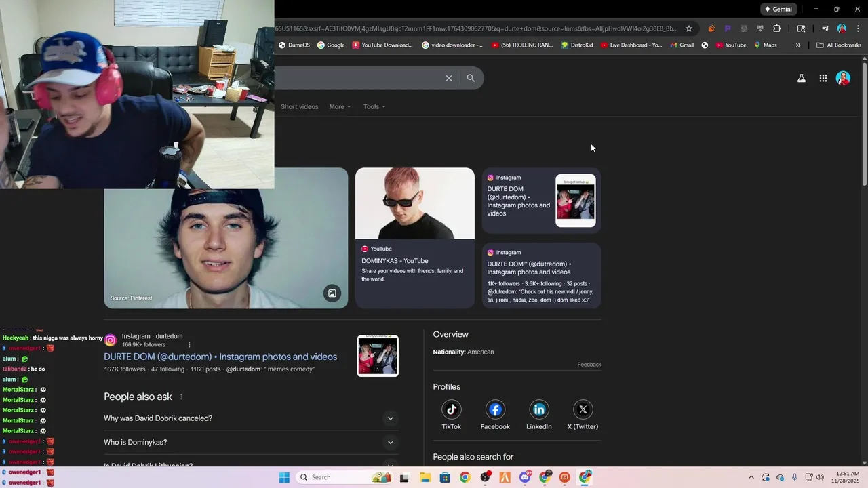Open the video downloader bookmark
This screenshot has height=488, width=868.
tap(452, 45)
